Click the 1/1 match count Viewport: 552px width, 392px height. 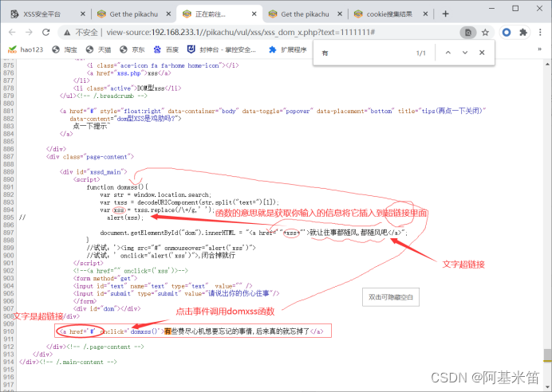click(x=420, y=53)
